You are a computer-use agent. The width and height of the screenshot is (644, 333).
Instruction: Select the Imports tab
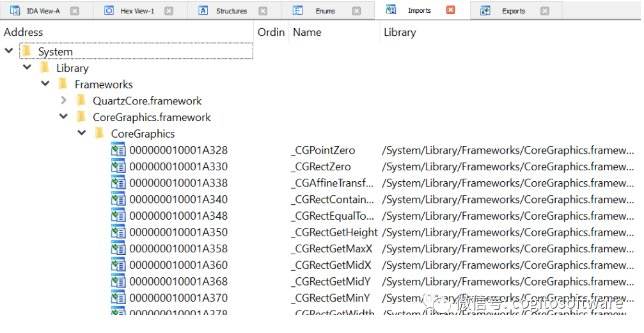click(x=420, y=11)
